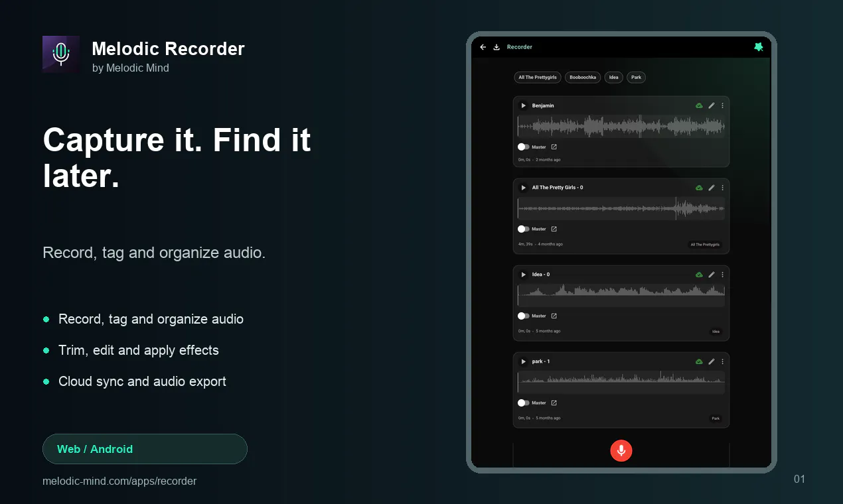
Task: Click the open-external icon on All The Pretty Girls - 0
Action: pyautogui.click(x=554, y=229)
